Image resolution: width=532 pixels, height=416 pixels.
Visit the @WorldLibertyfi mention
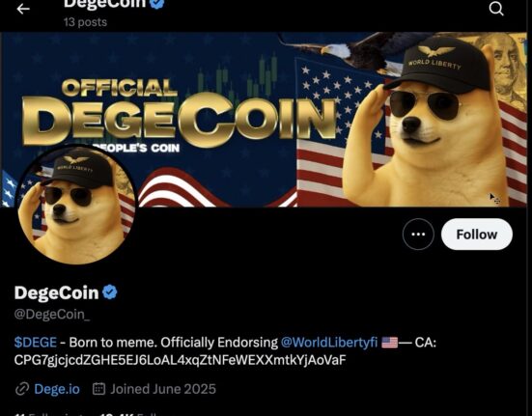pyautogui.click(x=329, y=343)
